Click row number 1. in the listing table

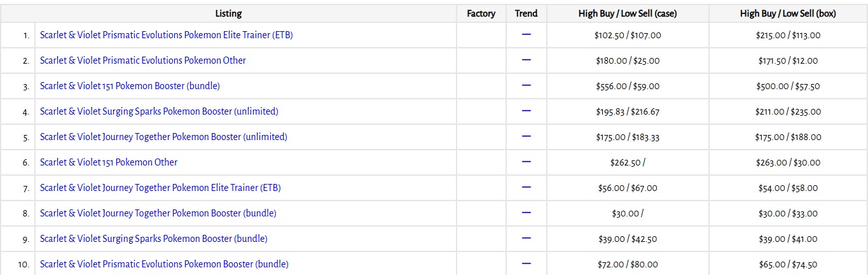26,36
